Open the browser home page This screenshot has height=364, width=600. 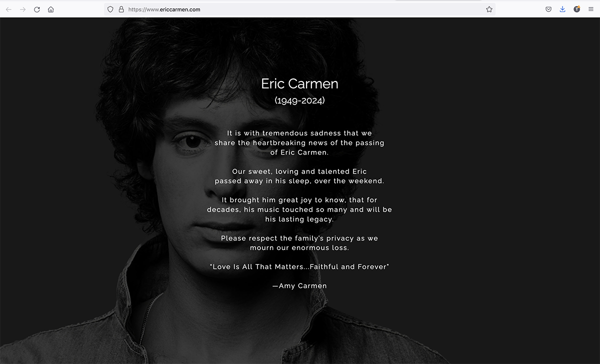51,9
